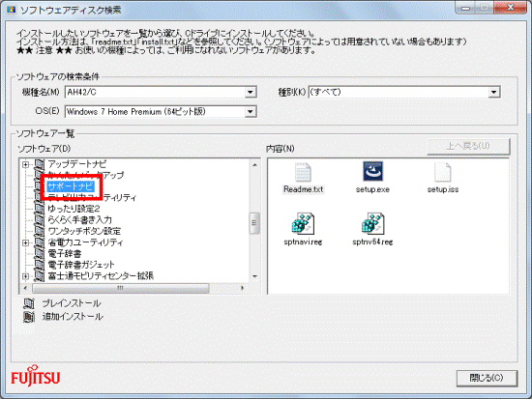Viewport: 532px width, 399px height.
Task: Click the software list scroll down arrow
Action: pyautogui.click(x=254, y=277)
